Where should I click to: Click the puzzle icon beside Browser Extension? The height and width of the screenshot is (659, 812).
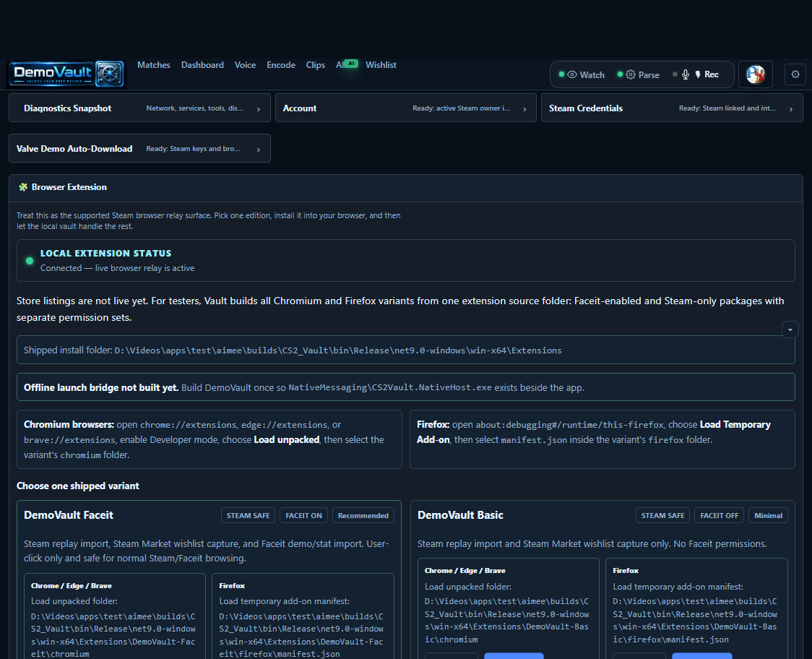click(23, 187)
